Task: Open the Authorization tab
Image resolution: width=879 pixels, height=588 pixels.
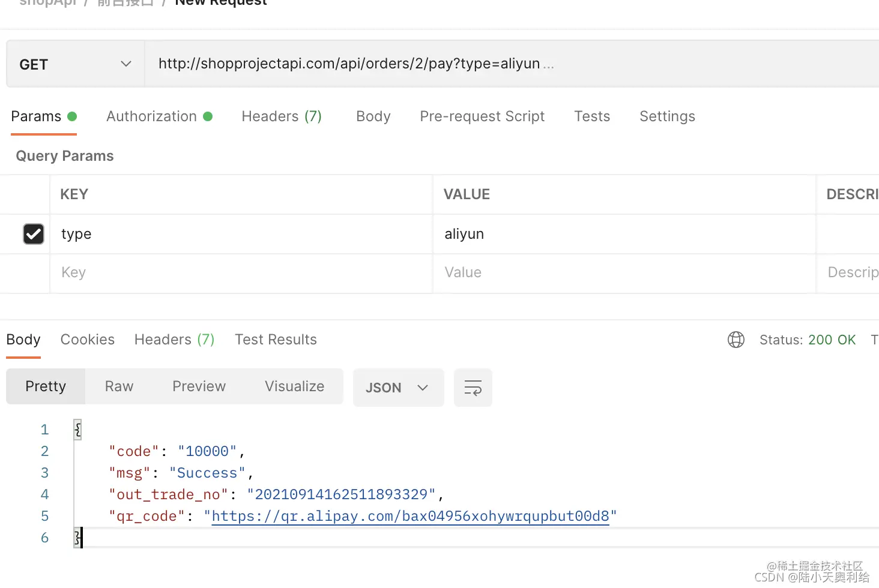Action: tap(159, 116)
